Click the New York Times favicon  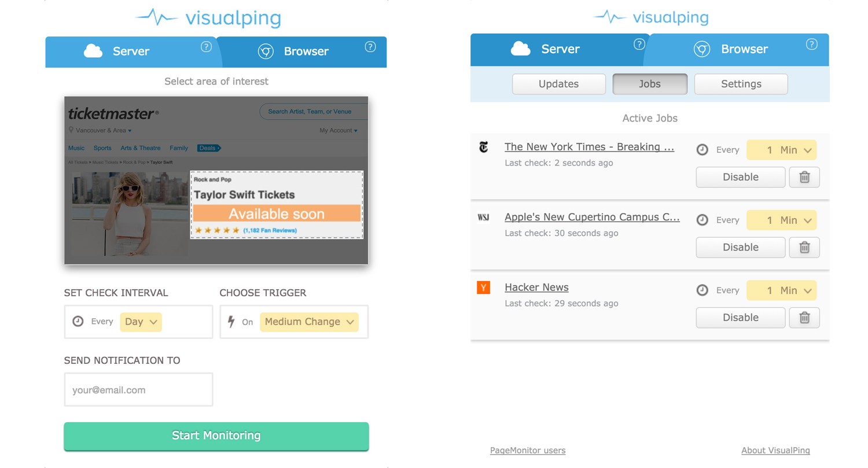point(484,147)
